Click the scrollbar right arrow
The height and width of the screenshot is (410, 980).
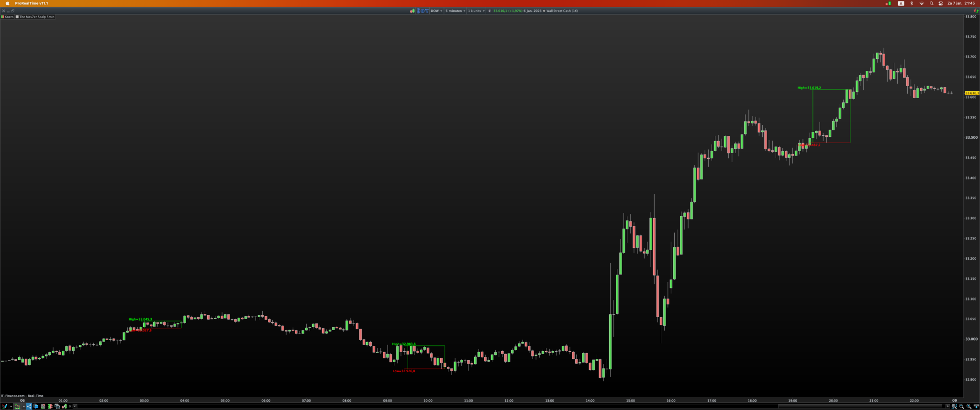tap(947, 406)
